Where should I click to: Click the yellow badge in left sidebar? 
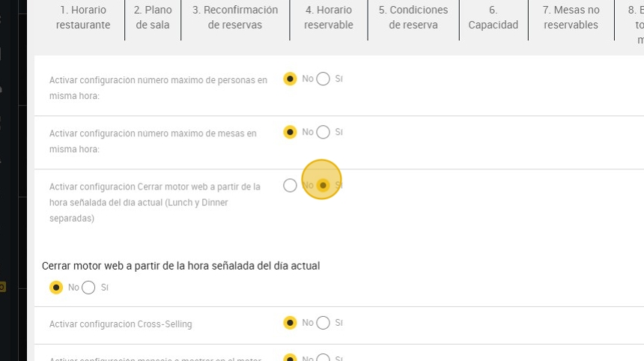tap(2, 286)
